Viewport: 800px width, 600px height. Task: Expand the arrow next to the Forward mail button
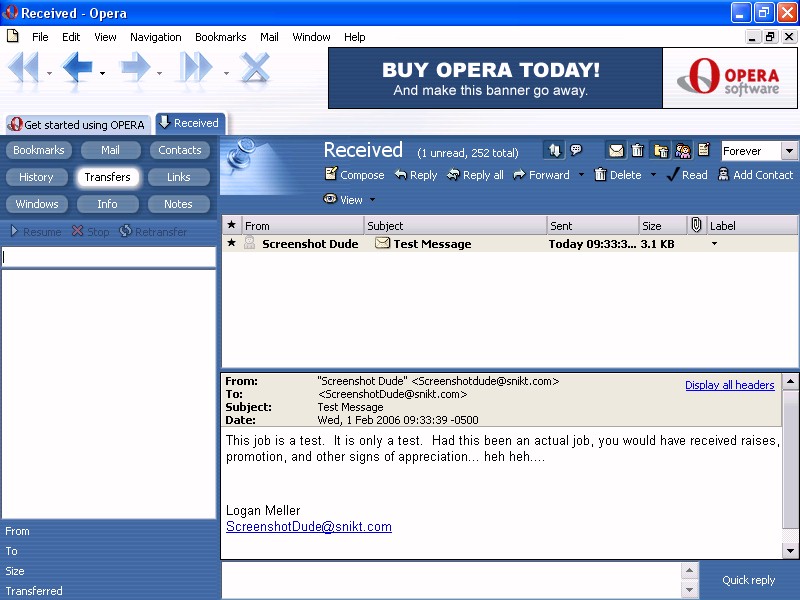(581, 175)
